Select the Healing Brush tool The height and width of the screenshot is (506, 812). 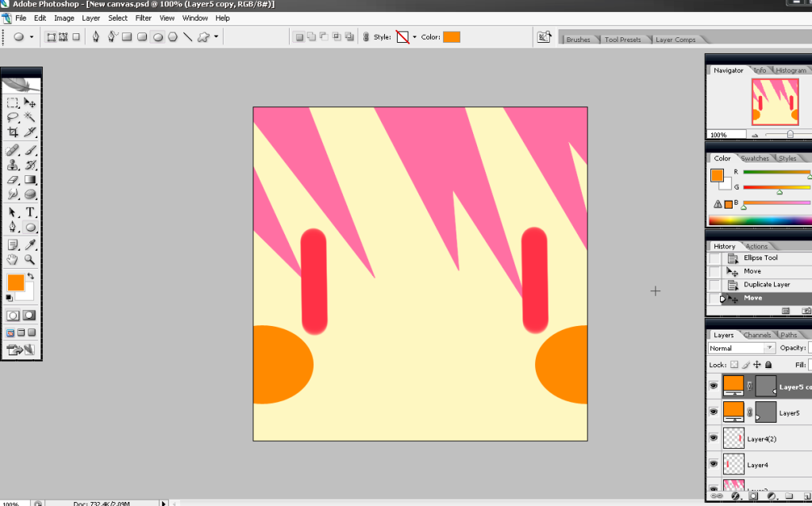[13, 150]
